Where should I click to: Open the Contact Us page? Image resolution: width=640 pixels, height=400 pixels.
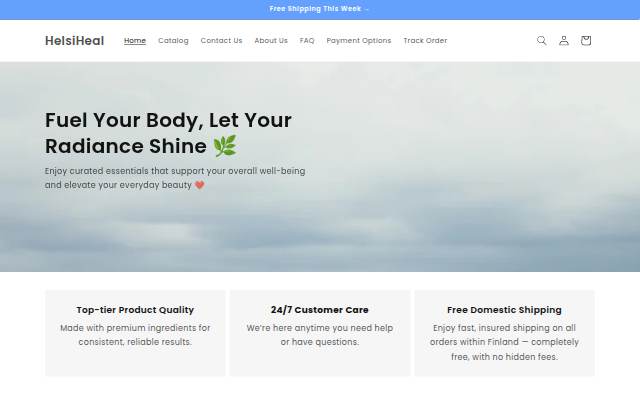222,40
